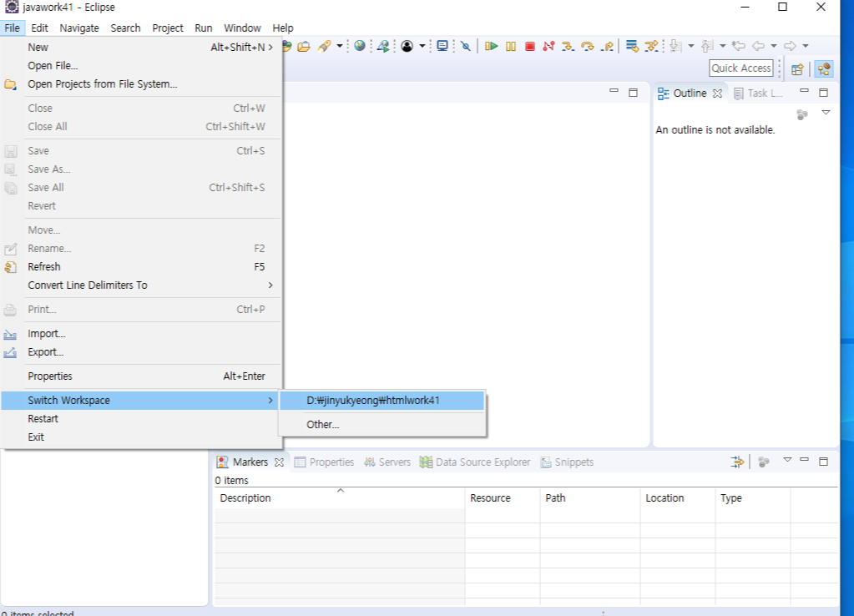Viewport: 854px width, 616px height.
Task: Open the web browser globe icon
Action: pos(360,46)
